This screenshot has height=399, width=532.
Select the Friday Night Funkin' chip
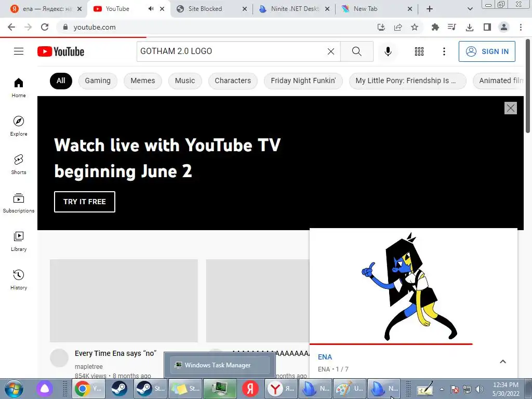point(303,81)
